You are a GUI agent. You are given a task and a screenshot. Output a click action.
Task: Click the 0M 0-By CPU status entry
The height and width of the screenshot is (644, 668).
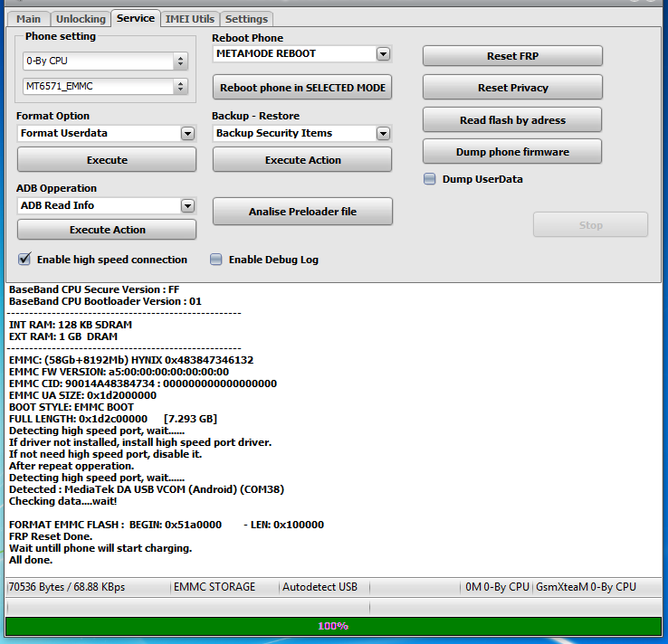(x=497, y=587)
